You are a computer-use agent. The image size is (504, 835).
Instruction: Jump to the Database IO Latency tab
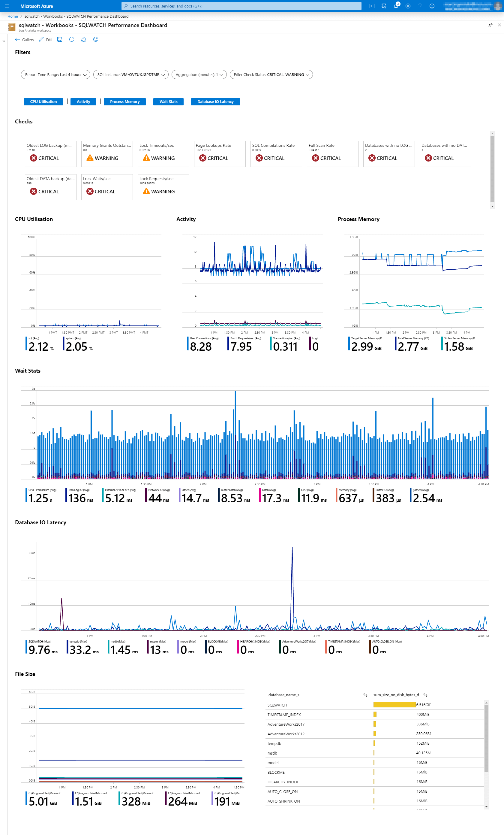coord(215,102)
